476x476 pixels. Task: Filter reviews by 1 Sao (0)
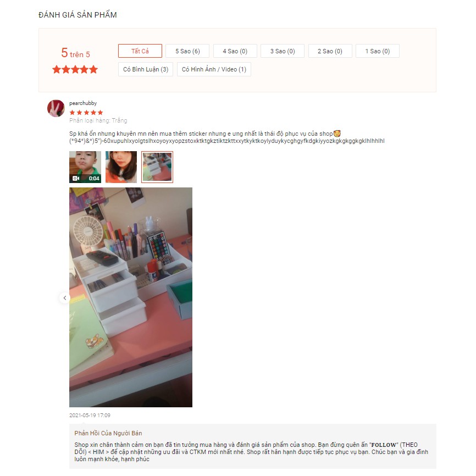click(x=378, y=51)
